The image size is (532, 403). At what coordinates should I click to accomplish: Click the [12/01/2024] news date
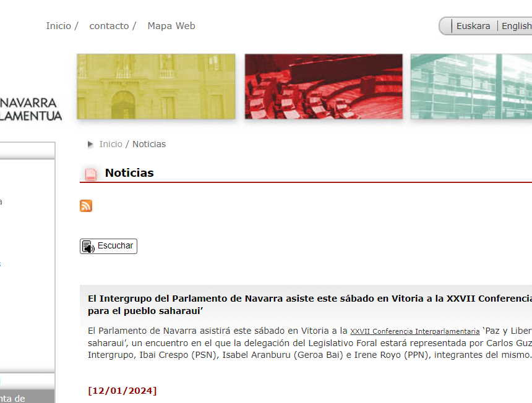click(122, 391)
